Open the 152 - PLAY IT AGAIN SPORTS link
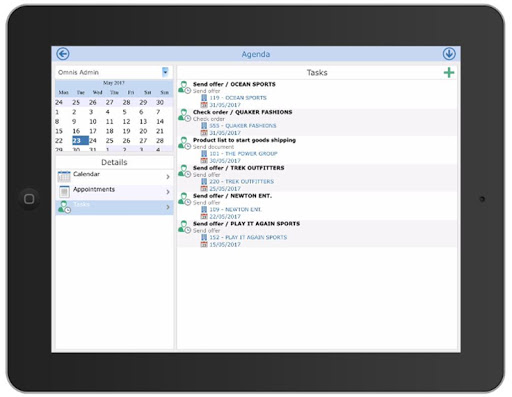 point(248,237)
